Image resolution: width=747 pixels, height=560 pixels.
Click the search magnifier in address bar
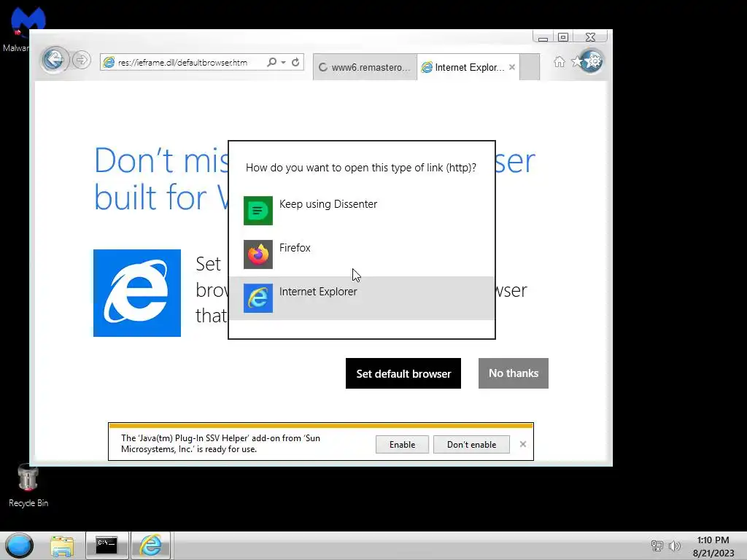tap(271, 63)
